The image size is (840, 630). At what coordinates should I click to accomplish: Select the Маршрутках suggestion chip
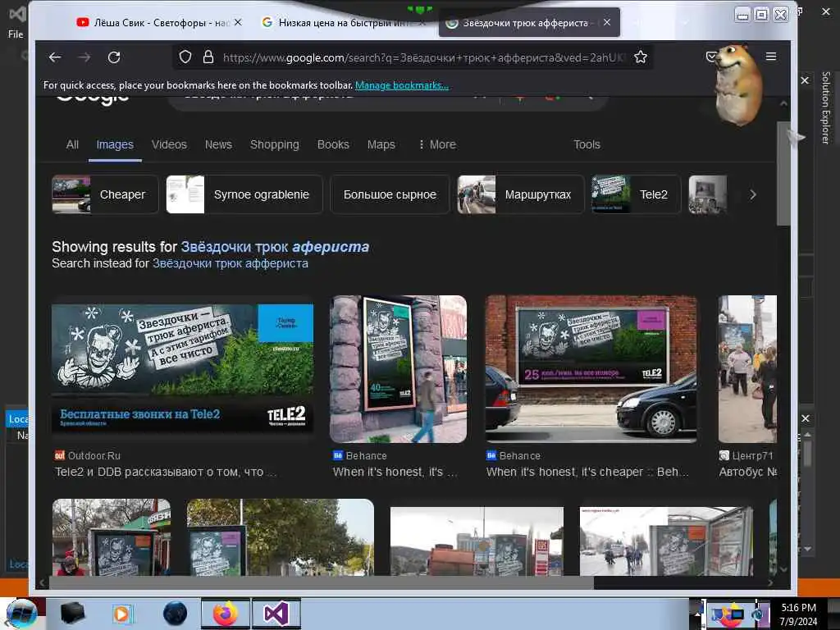click(x=521, y=194)
